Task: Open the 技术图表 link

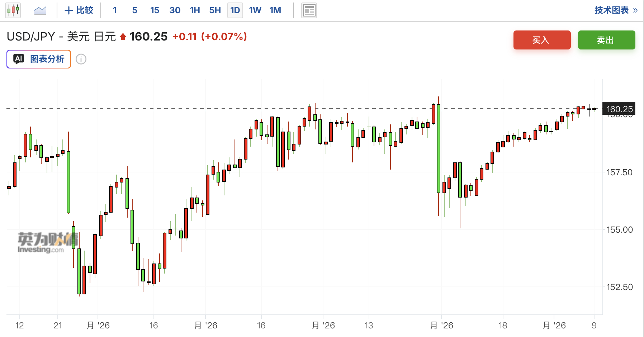Action: click(612, 10)
